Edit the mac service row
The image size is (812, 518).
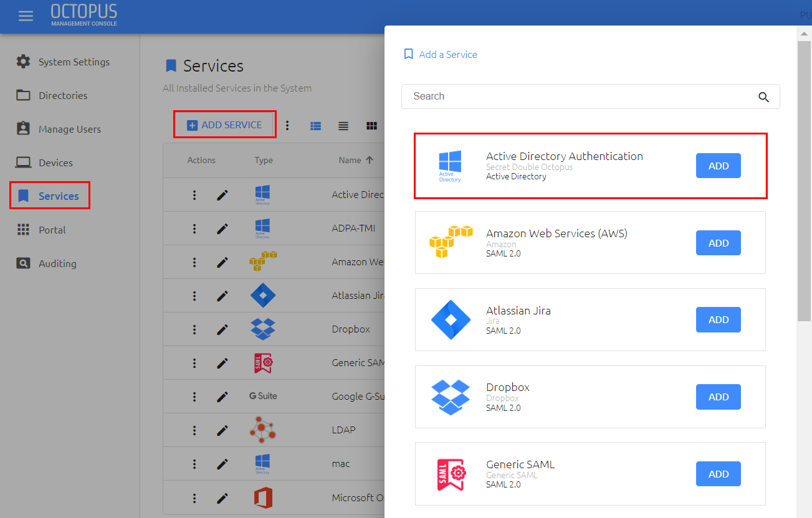tap(222, 464)
